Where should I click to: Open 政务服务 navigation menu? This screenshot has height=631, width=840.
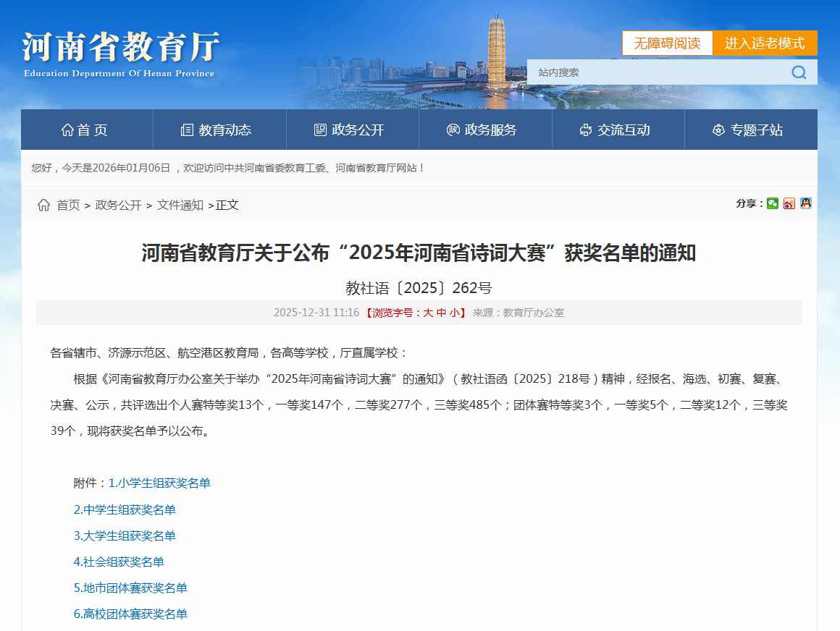point(482,130)
